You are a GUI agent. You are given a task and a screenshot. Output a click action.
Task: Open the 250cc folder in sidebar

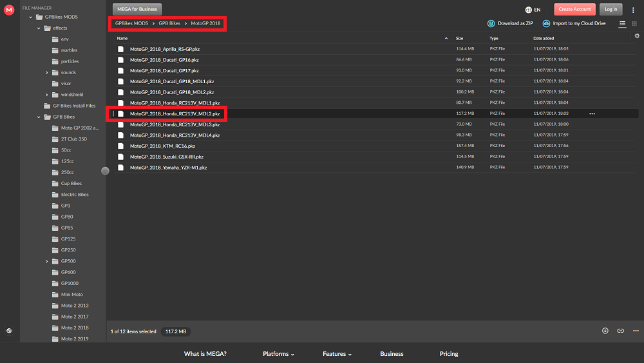[68, 172]
